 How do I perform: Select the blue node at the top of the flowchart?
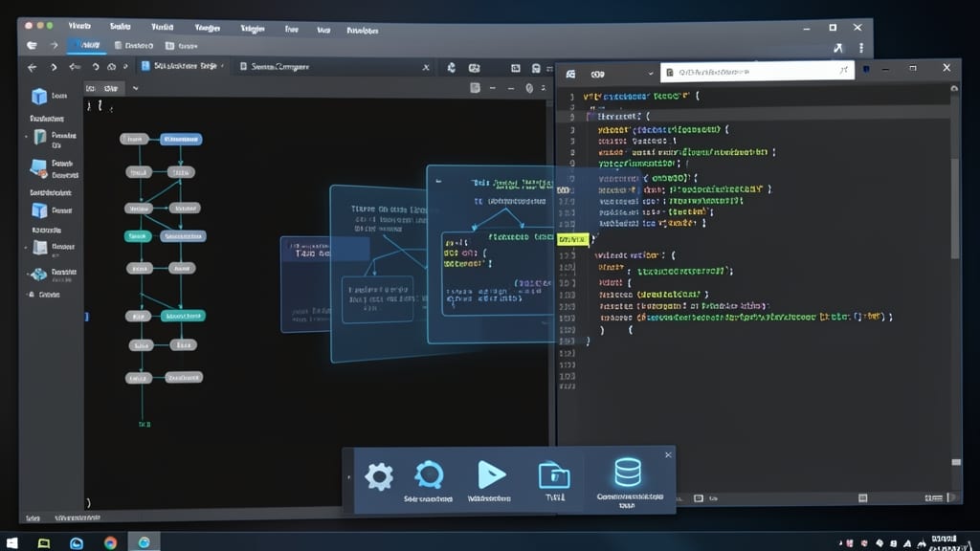point(181,140)
